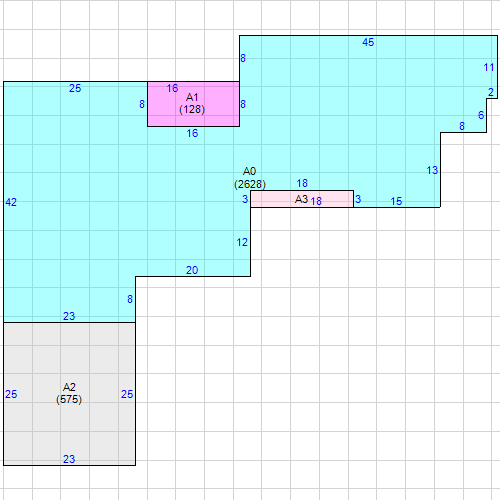
Task: Select the A1 (128) area label
Action: [x=192, y=103]
